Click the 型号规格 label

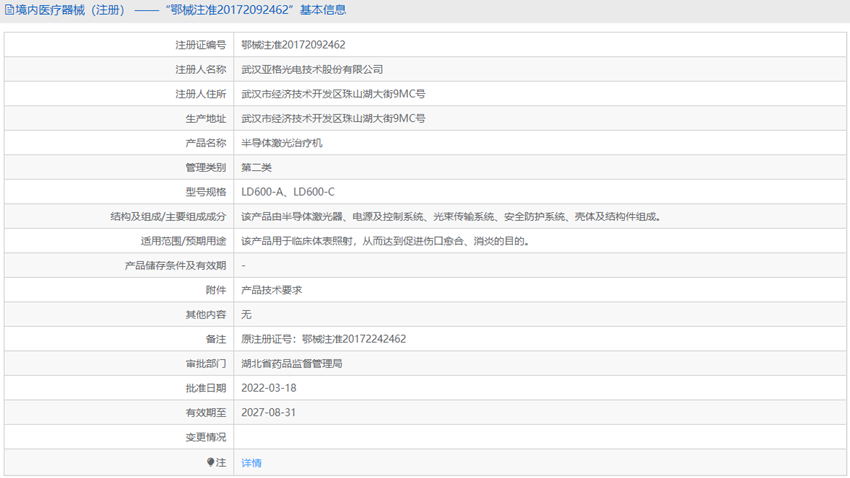tap(205, 192)
